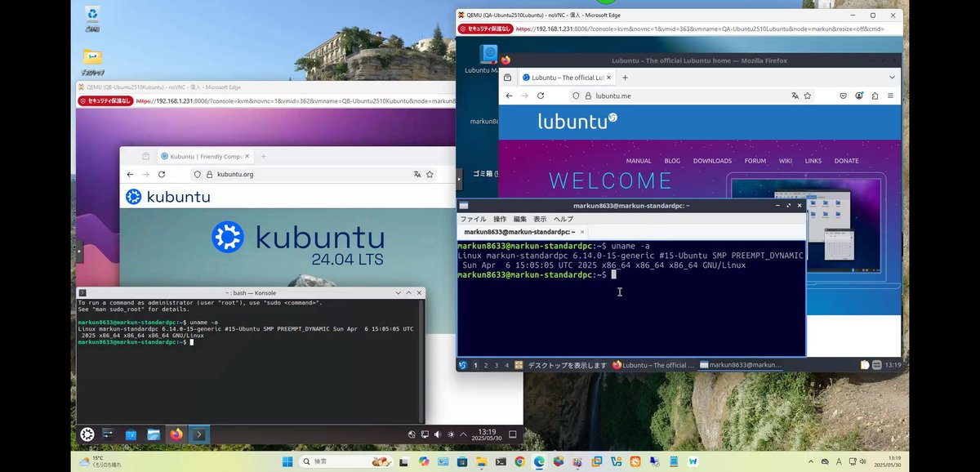This screenshot has width=980, height=472.
Task: Click shield tracking protection icon beside lubuntu.me
Action: tap(576, 96)
